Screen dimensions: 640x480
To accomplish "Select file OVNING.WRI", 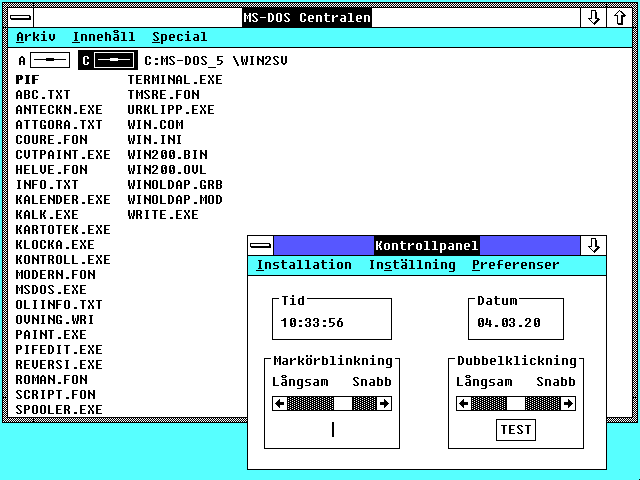I will [55, 320].
